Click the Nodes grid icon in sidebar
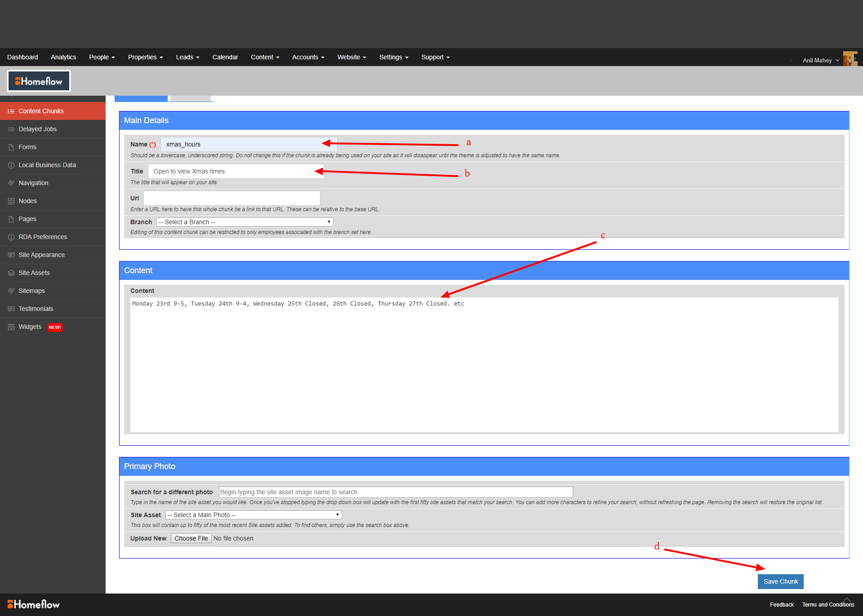The width and height of the screenshot is (863, 616). point(11,201)
